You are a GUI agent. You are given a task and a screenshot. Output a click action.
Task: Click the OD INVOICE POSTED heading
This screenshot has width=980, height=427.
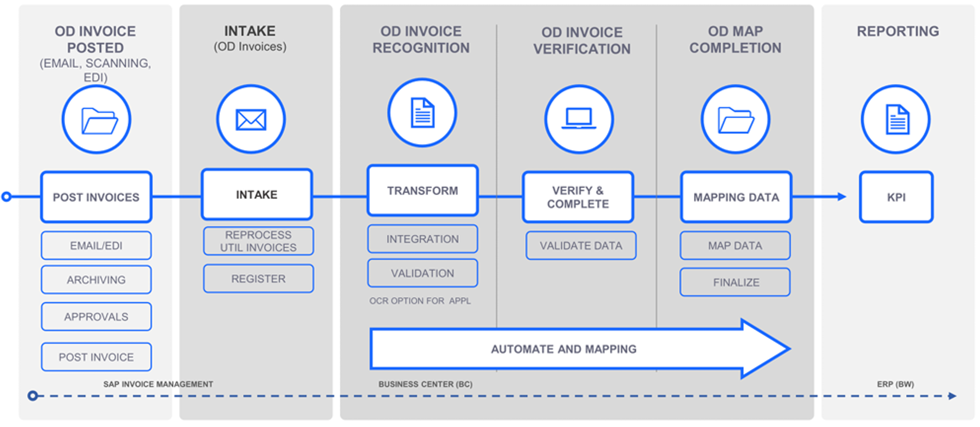(96, 39)
